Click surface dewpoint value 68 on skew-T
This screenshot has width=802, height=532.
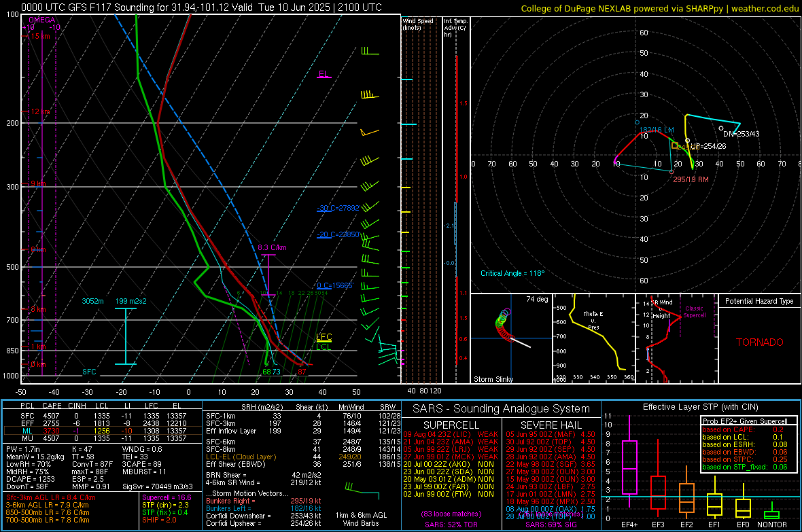click(266, 372)
